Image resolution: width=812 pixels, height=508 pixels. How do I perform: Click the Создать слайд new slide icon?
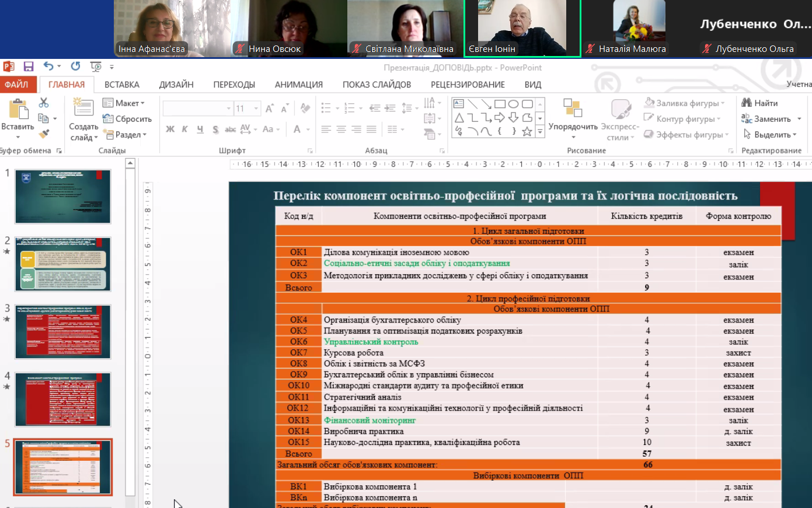[83, 108]
